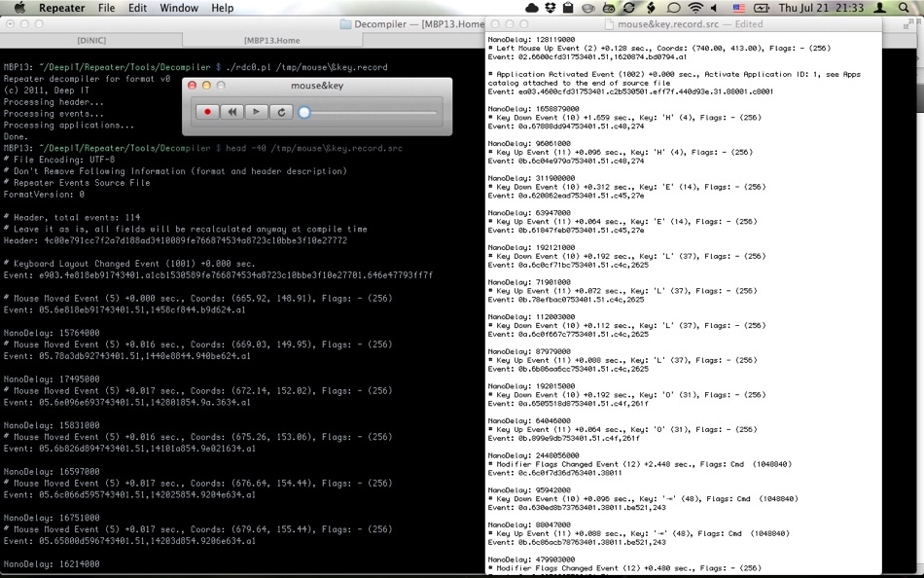This screenshot has width=924, height=578.
Task: Open the Help menu
Action: (222, 8)
